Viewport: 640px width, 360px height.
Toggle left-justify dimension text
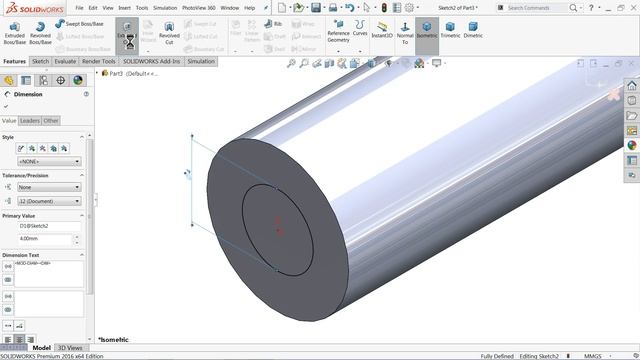pyautogui.click(x=8, y=339)
